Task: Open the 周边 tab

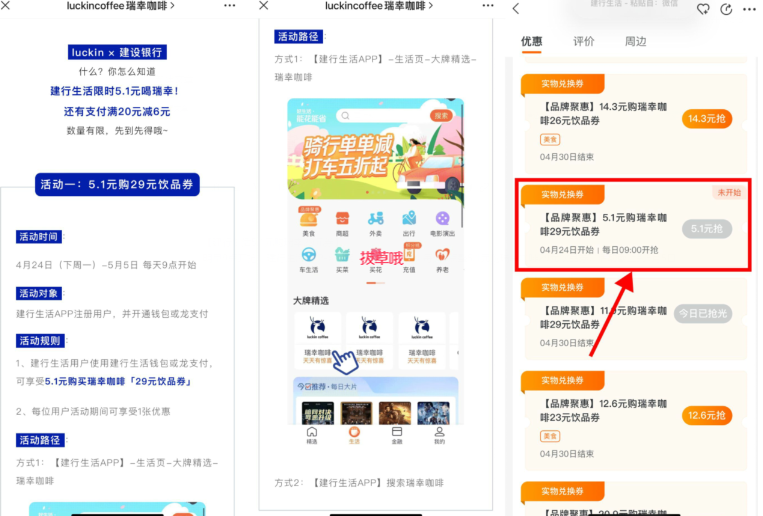Action: pyautogui.click(x=636, y=41)
